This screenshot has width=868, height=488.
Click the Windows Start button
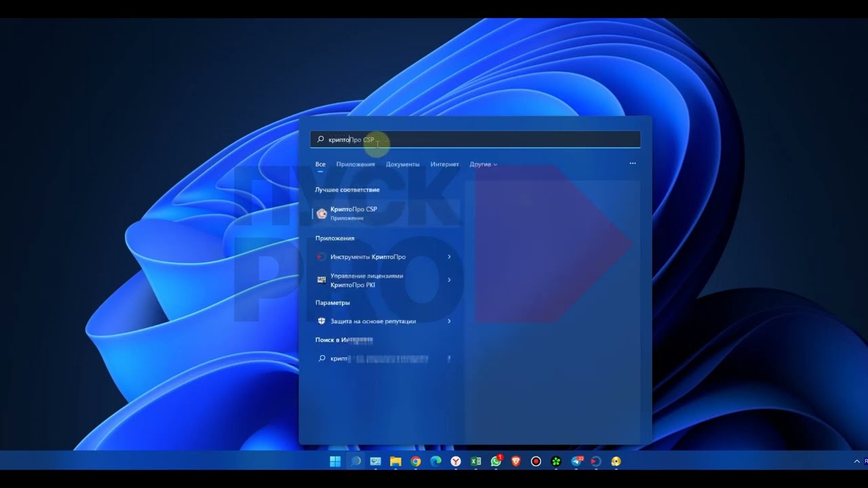coord(335,462)
